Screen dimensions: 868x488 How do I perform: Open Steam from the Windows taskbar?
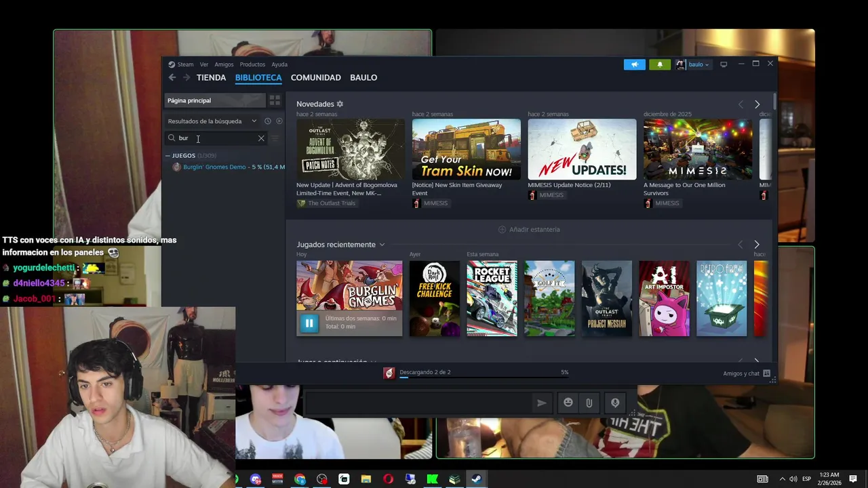click(x=476, y=479)
